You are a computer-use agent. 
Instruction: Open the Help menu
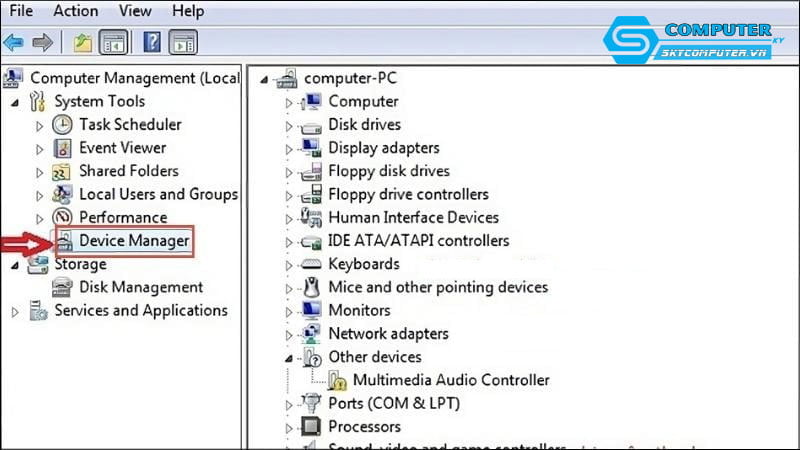(188, 11)
